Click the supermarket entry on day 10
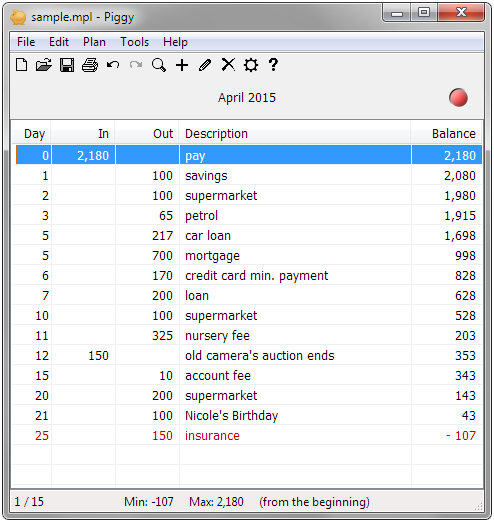494x522 pixels. coord(247,315)
